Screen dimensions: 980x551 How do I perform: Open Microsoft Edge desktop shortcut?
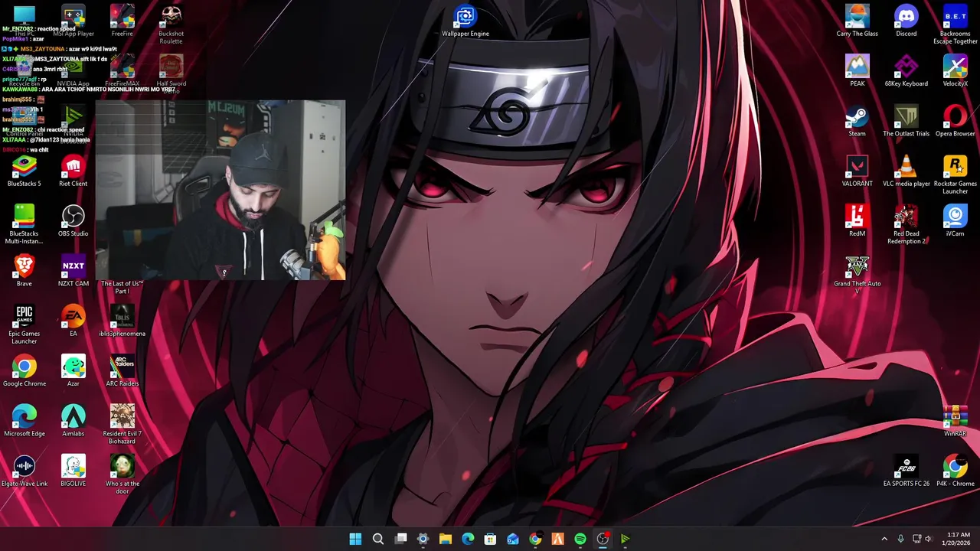(24, 422)
